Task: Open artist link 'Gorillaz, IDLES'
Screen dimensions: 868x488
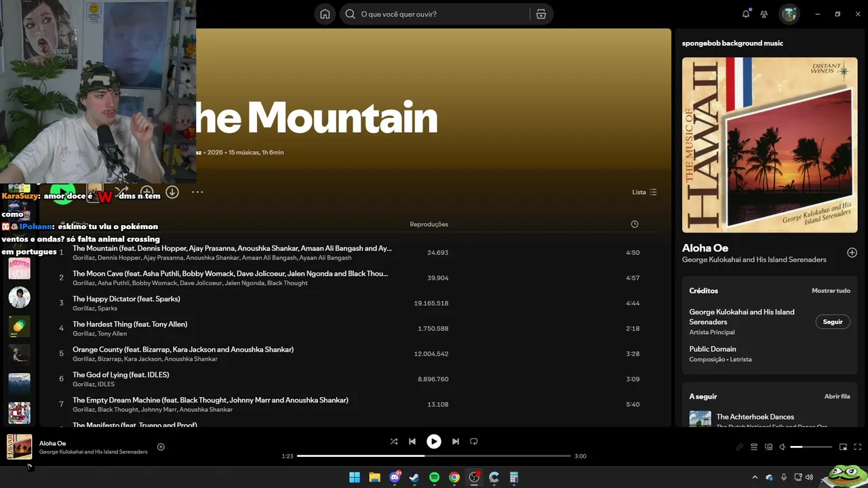Action: [94, 384]
